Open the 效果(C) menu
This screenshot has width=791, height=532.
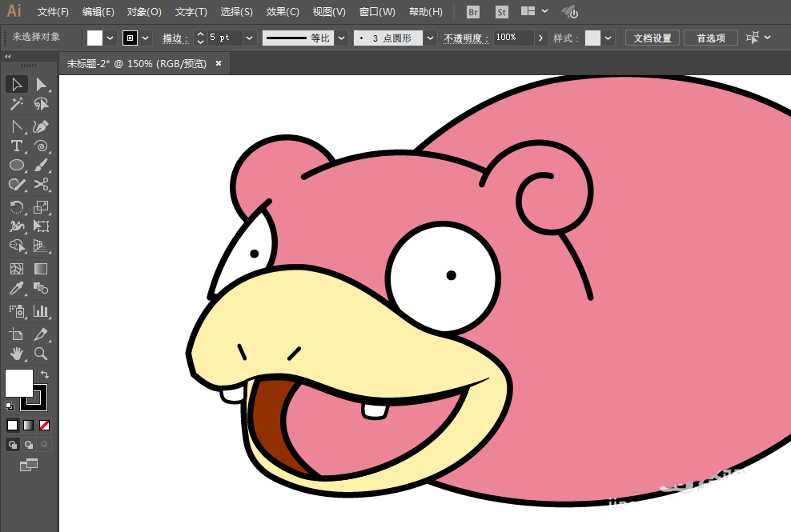[x=283, y=11]
